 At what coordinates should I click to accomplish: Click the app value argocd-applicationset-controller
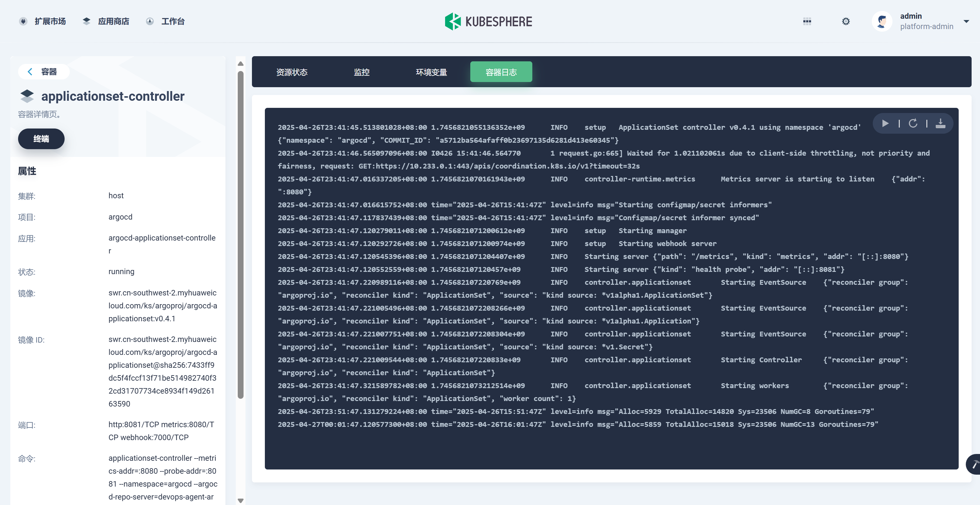point(162,244)
